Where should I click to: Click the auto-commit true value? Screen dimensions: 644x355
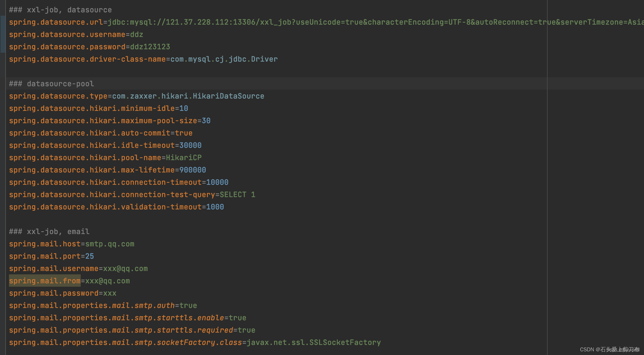pyautogui.click(x=184, y=133)
